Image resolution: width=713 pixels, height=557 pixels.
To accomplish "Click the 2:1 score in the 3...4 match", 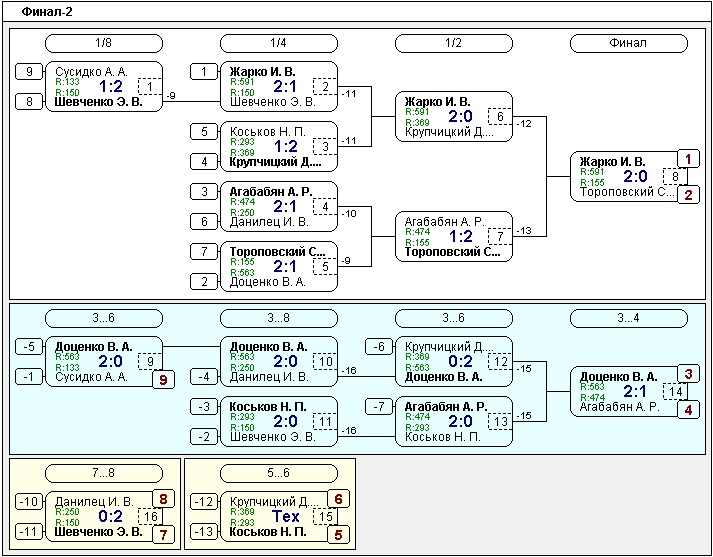I will click(635, 391).
